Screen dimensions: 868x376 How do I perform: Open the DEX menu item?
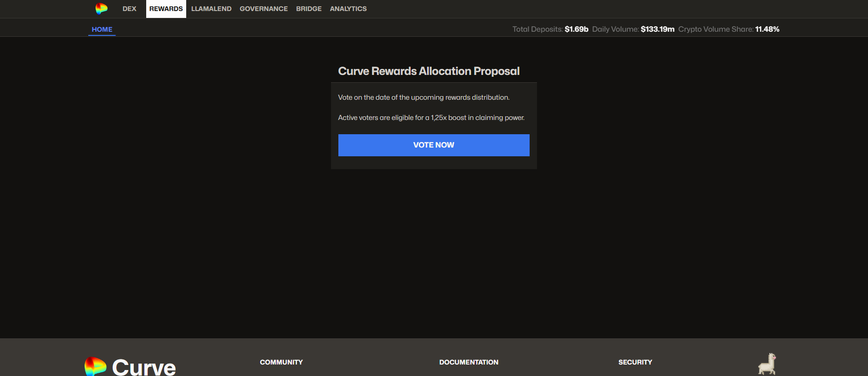[130, 9]
